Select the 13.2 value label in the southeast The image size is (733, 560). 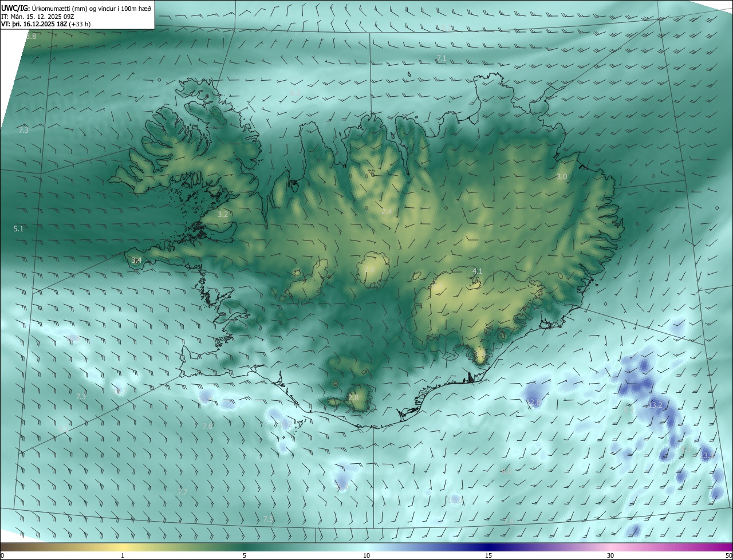(x=656, y=405)
